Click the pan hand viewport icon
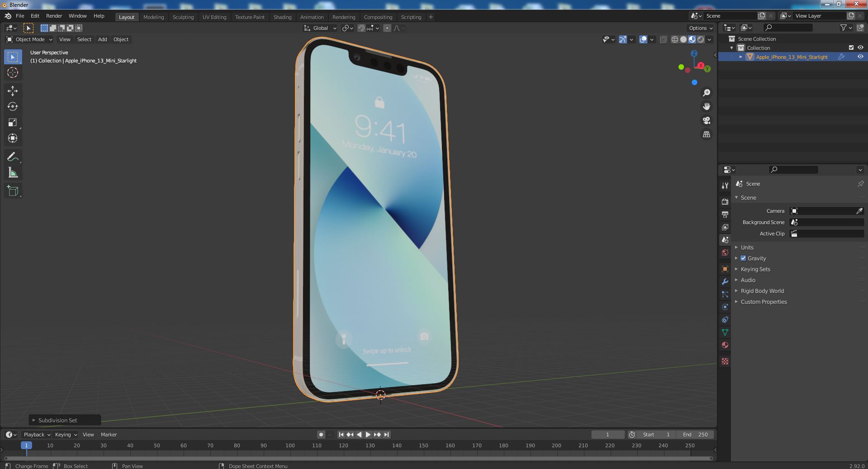Screen dimensions: 868x469 pos(706,106)
